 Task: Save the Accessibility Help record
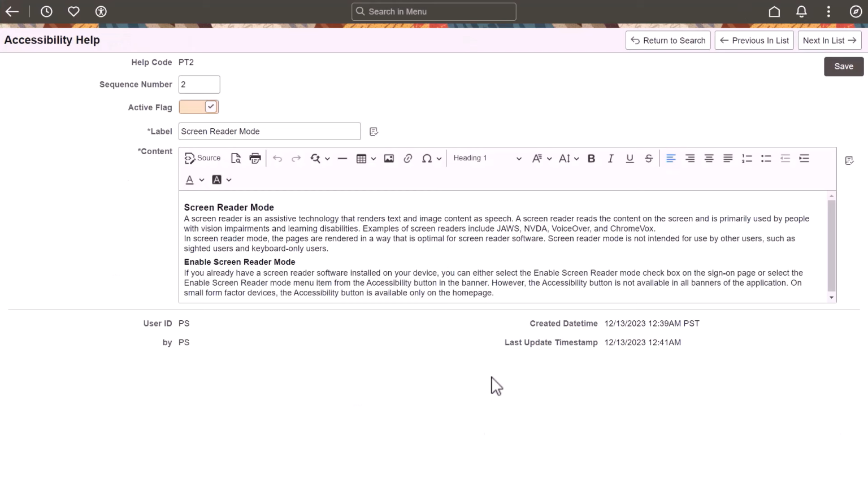(844, 66)
